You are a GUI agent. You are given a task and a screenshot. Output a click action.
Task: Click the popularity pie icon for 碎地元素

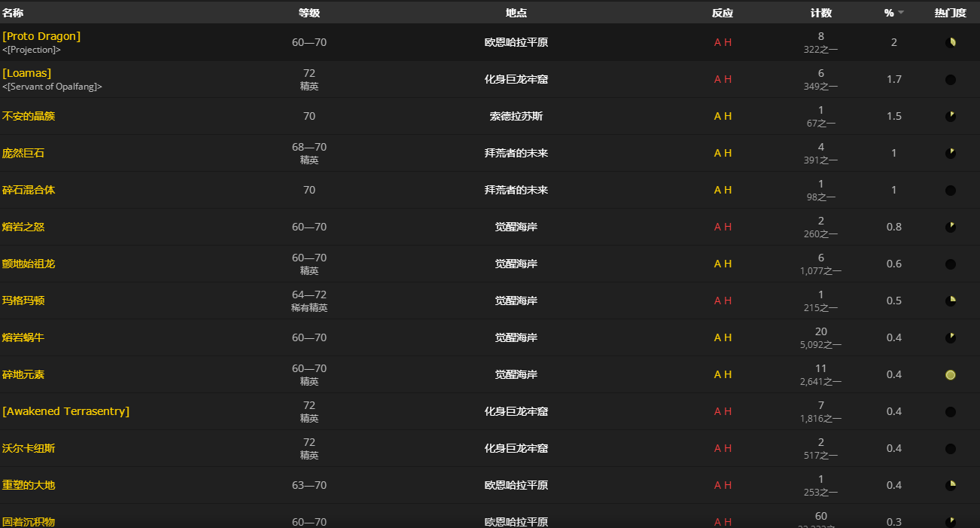point(950,374)
